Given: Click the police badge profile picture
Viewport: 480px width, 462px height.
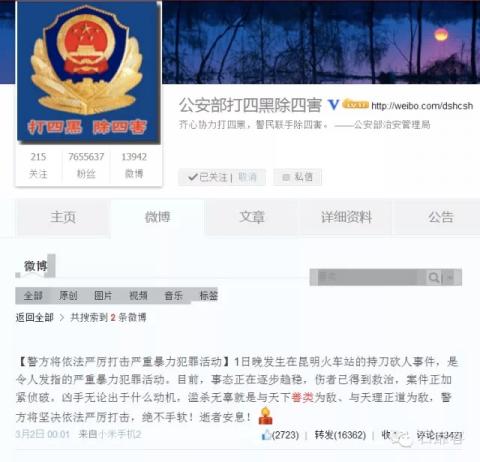Looking at the screenshot, I should click(x=89, y=73).
